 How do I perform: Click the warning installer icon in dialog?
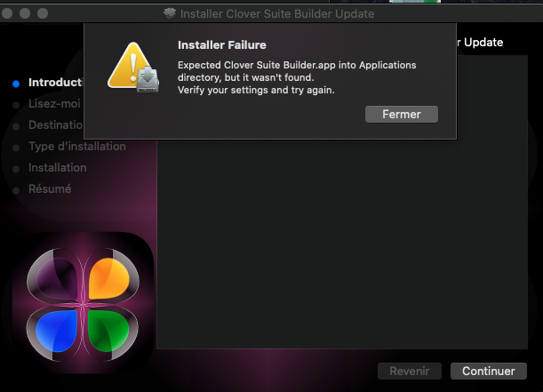133,68
